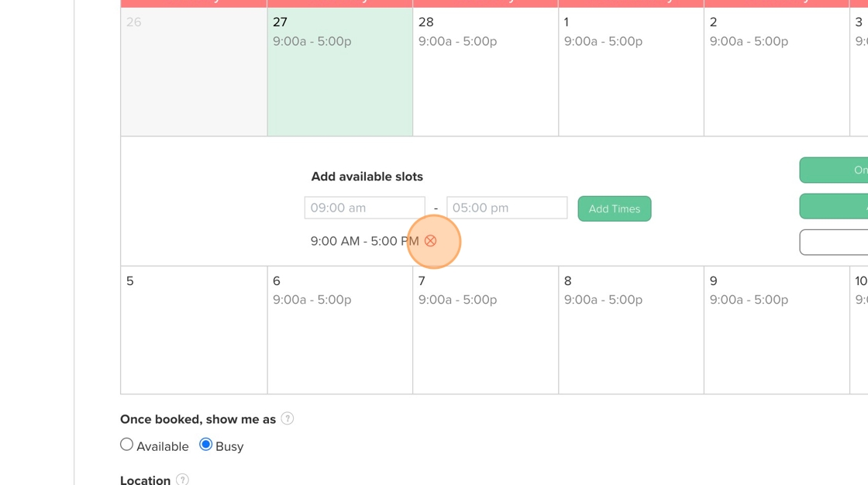Click the white outlined button at right
Viewport: 868px width, 485px height.
click(834, 242)
